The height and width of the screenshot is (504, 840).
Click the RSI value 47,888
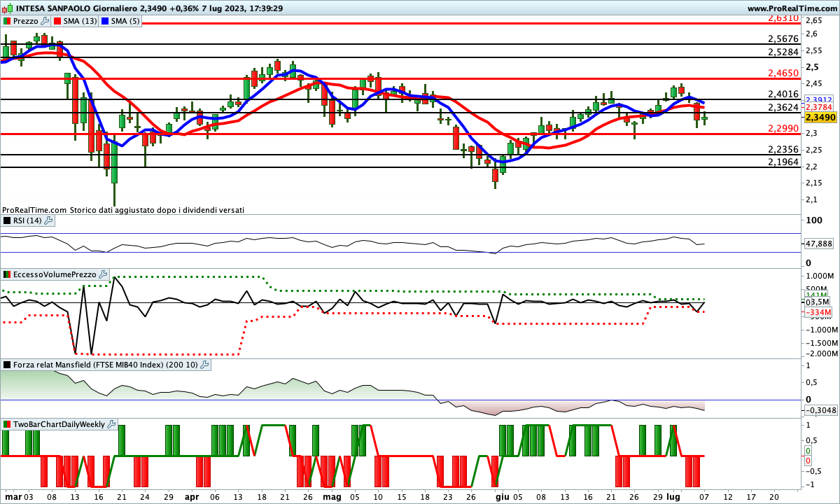point(819,244)
